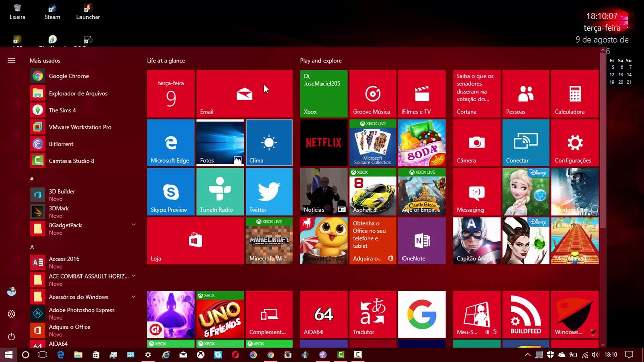Open 3D Builder in the app list

click(x=83, y=195)
